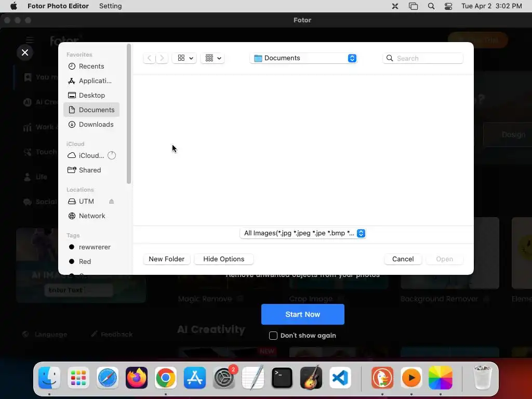
Task: Launch GarageBand from the Dock
Action: [x=311, y=378]
